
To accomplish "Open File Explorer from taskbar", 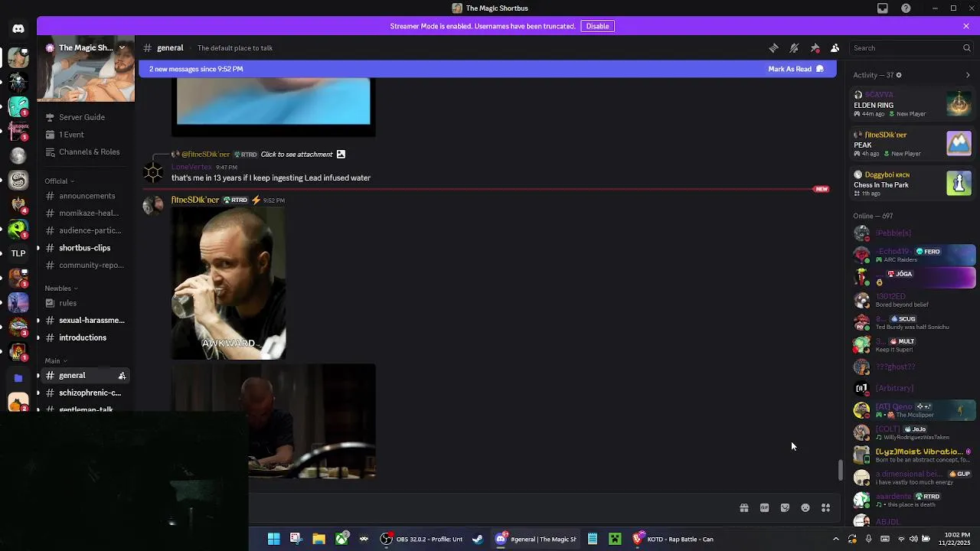I will point(318,540).
